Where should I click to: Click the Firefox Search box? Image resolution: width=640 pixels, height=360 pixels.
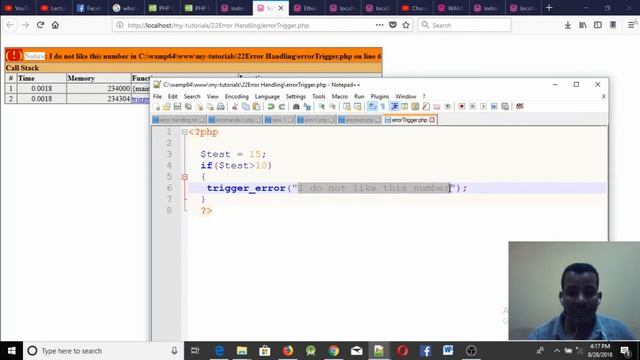pyautogui.click(x=464, y=25)
